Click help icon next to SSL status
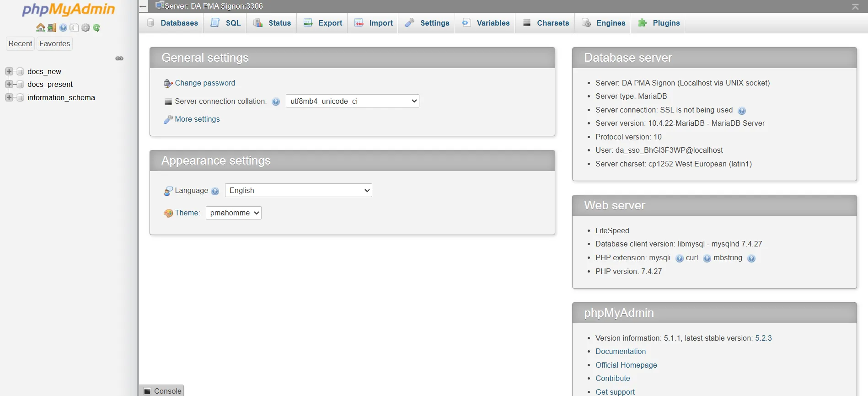The height and width of the screenshot is (396, 868). 742,111
